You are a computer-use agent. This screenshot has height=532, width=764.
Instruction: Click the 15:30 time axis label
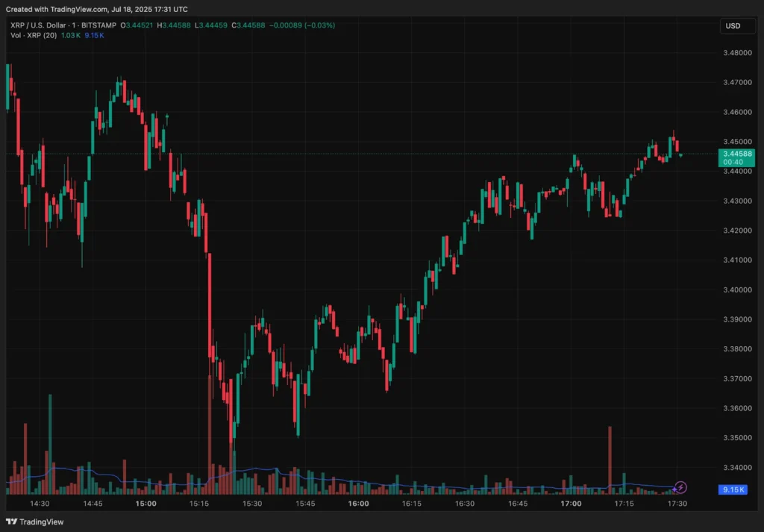pyautogui.click(x=252, y=503)
